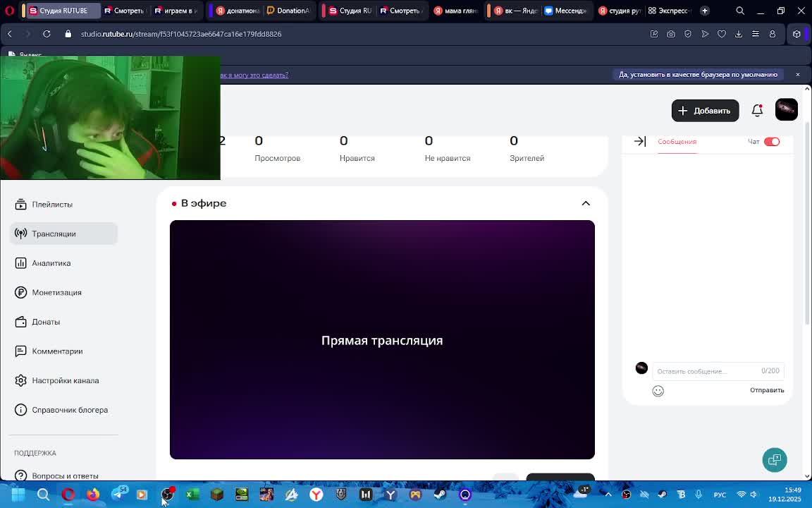
Task: Collapse the В эфире section
Action: coord(586,203)
